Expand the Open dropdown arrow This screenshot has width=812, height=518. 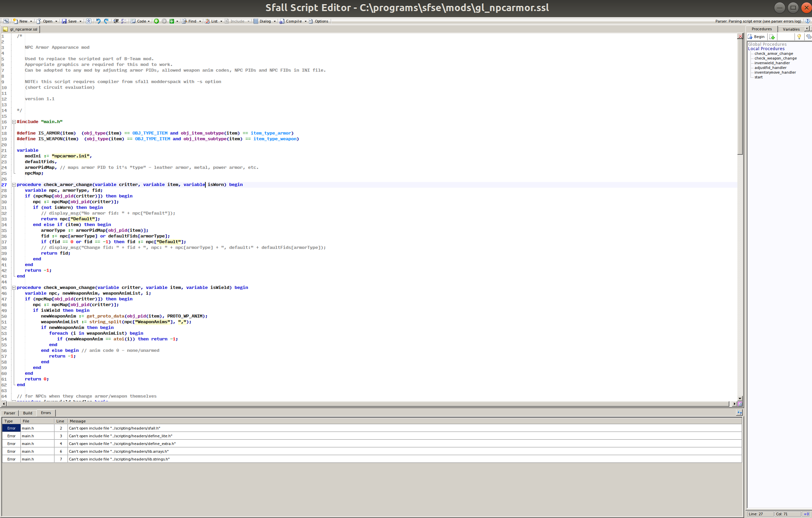56,21
